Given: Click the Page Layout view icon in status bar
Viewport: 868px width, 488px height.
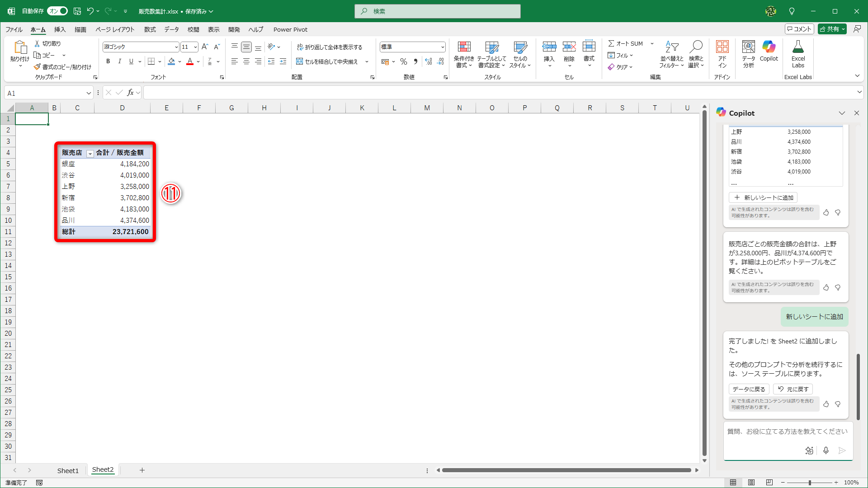Looking at the screenshot, I should (751, 482).
